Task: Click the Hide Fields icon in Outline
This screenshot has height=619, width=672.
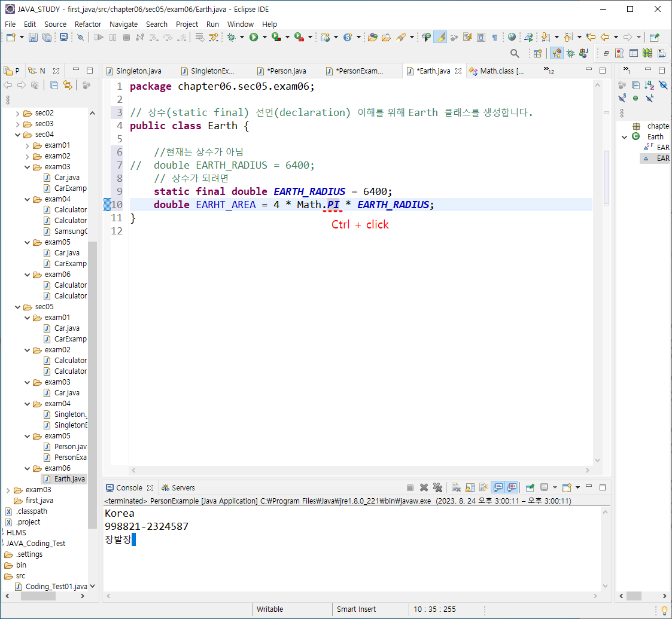Action: 664,86
